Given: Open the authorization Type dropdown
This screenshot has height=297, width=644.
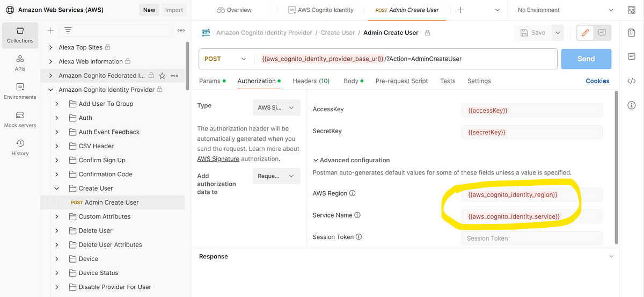Looking at the screenshot, I should (276, 107).
